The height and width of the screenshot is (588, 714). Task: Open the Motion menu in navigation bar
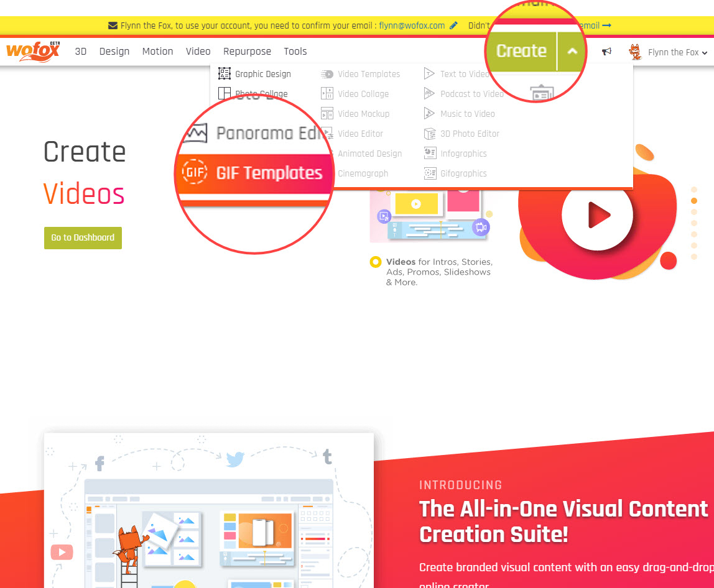click(x=157, y=52)
